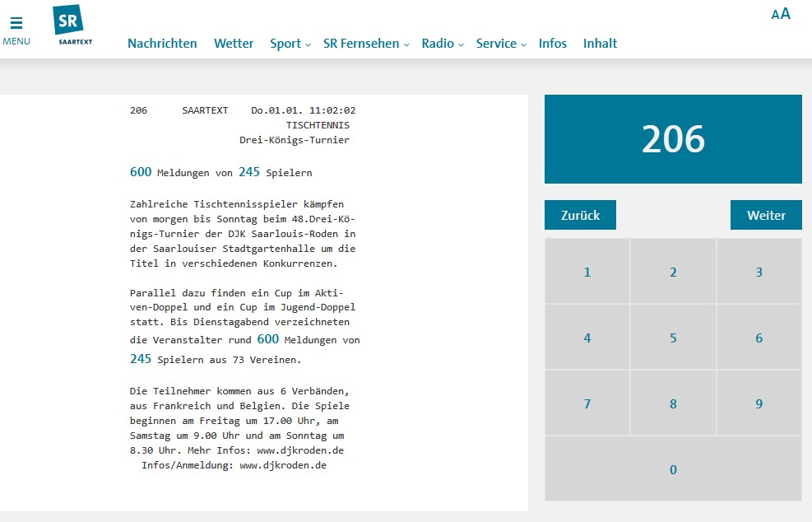Go to Nachrichten section
812x522 pixels.
(x=162, y=44)
